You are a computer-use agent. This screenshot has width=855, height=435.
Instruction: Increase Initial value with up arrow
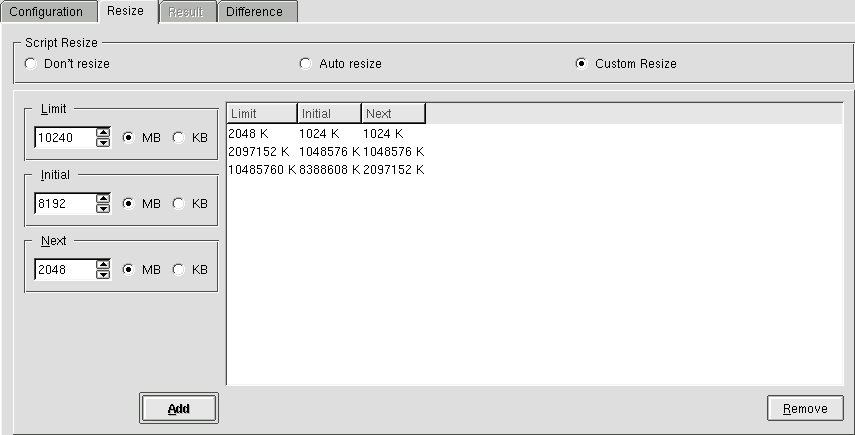coord(102,199)
